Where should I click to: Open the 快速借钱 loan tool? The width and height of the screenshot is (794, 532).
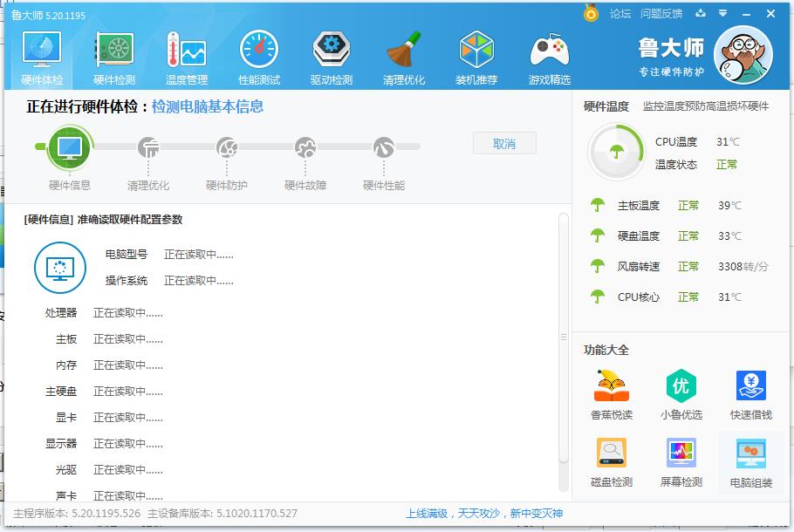[751, 395]
